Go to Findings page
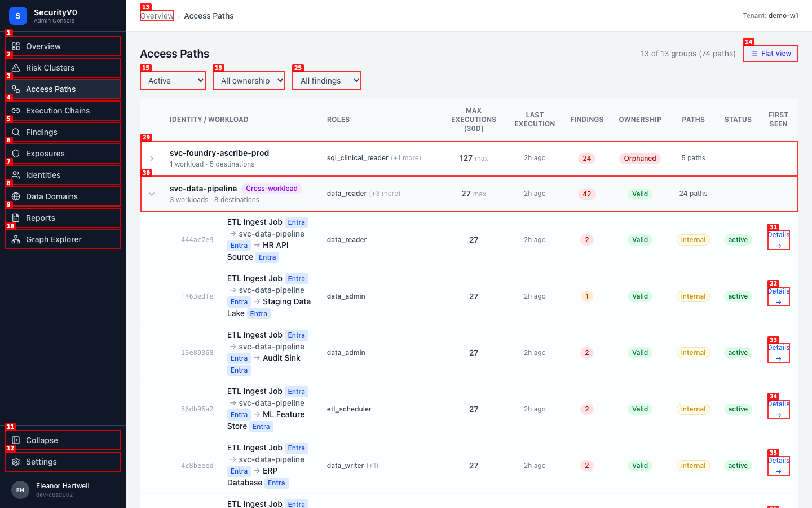This screenshot has width=812, height=508. click(63, 132)
